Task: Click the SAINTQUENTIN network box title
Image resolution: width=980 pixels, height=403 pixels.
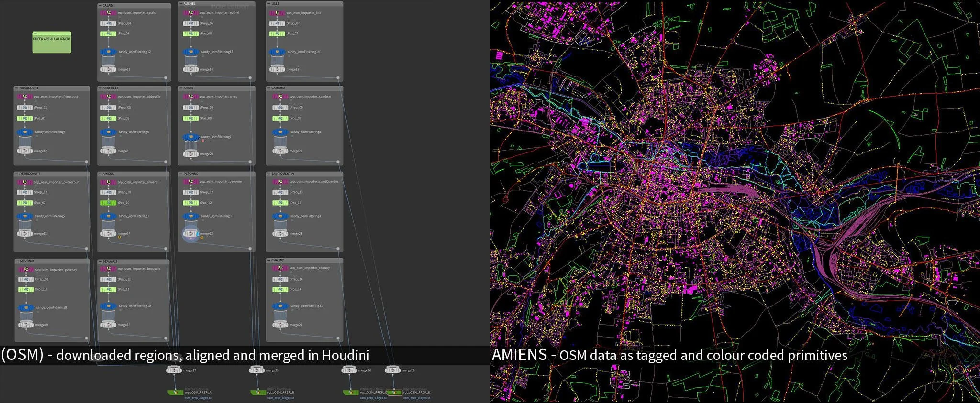Action: point(283,174)
